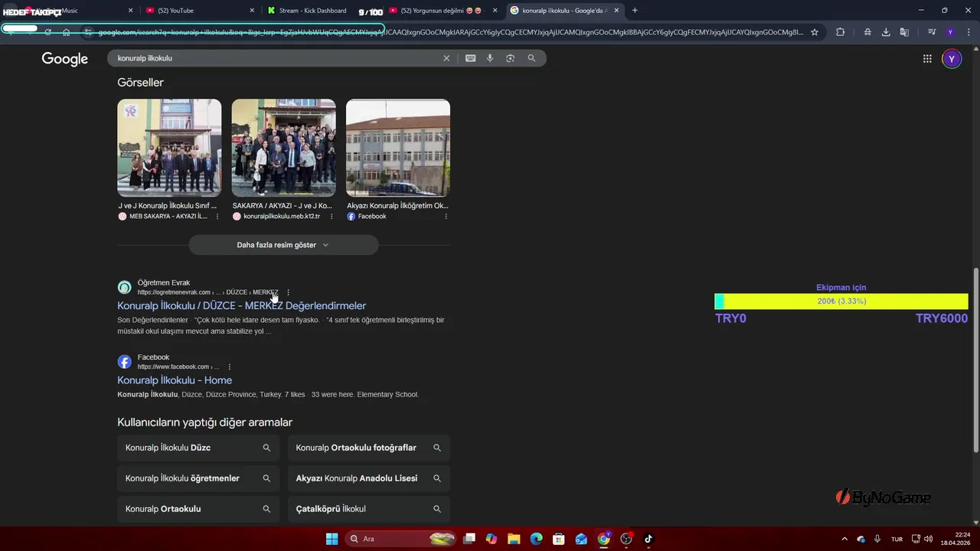
Task: Search related 'Konuralp İlkokulu öğretmenler'
Action: coord(198,478)
